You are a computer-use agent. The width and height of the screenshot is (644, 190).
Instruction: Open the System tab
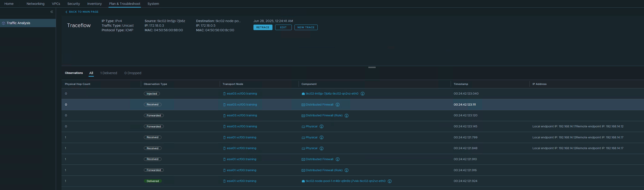(x=153, y=4)
